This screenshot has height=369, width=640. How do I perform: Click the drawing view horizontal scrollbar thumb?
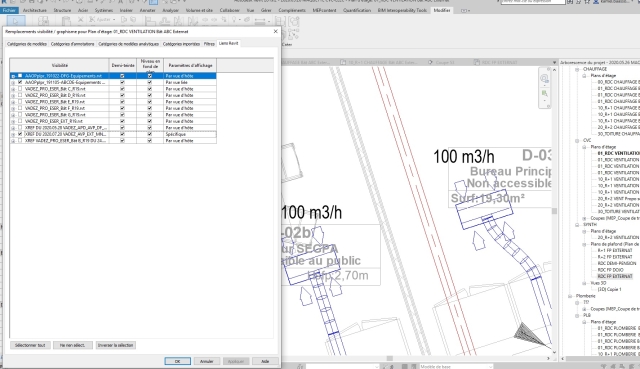pos(389,358)
